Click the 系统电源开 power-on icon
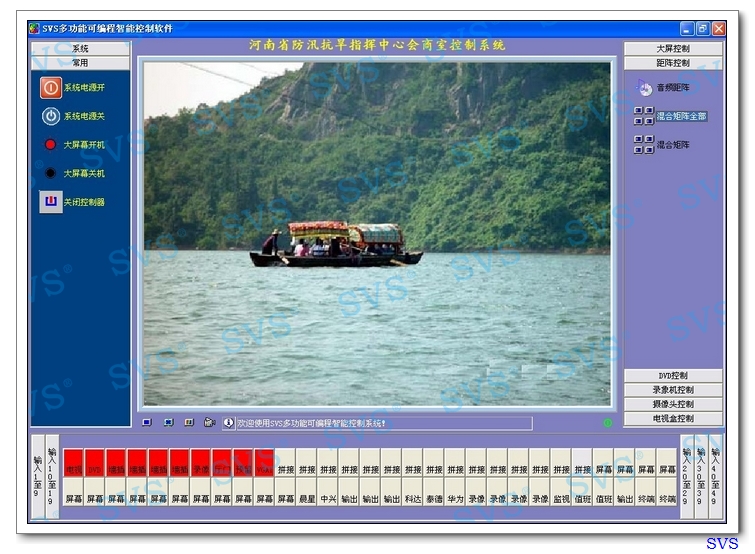The image size is (755, 554). [x=51, y=88]
